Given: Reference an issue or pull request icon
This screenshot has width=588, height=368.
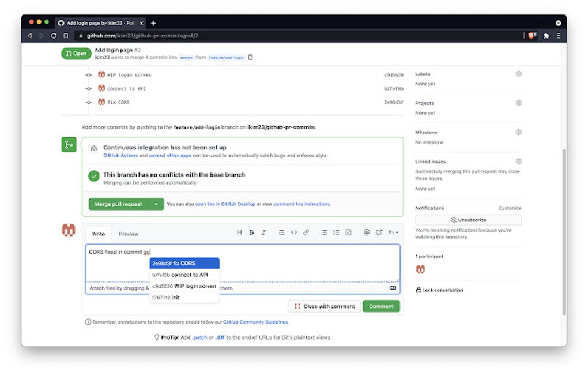Looking at the screenshot, I should coord(379,232).
